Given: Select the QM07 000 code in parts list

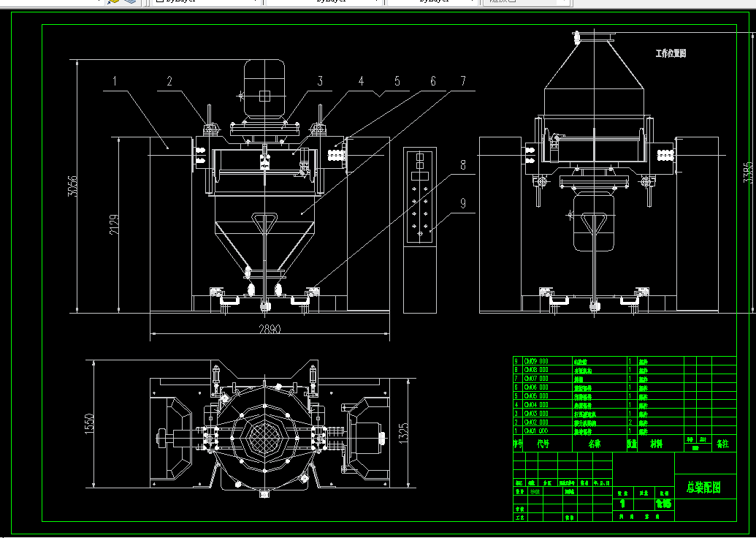Looking at the screenshot, I should [536, 379].
